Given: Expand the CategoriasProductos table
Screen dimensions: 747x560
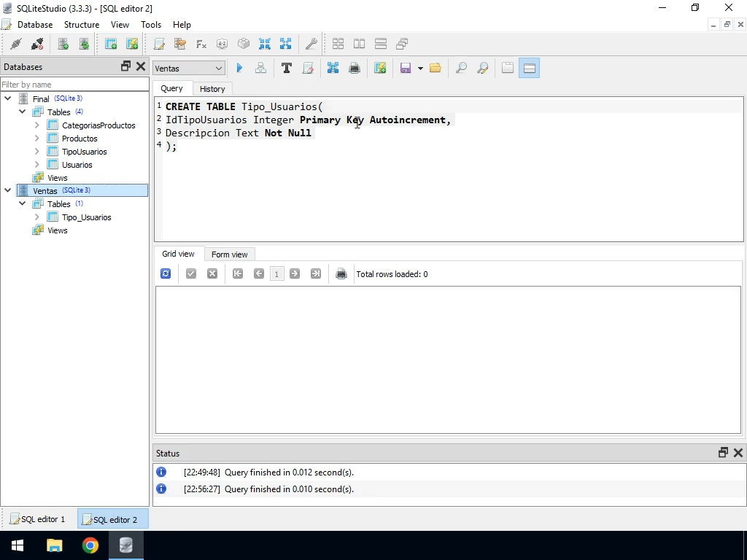Looking at the screenshot, I should [x=36, y=125].
